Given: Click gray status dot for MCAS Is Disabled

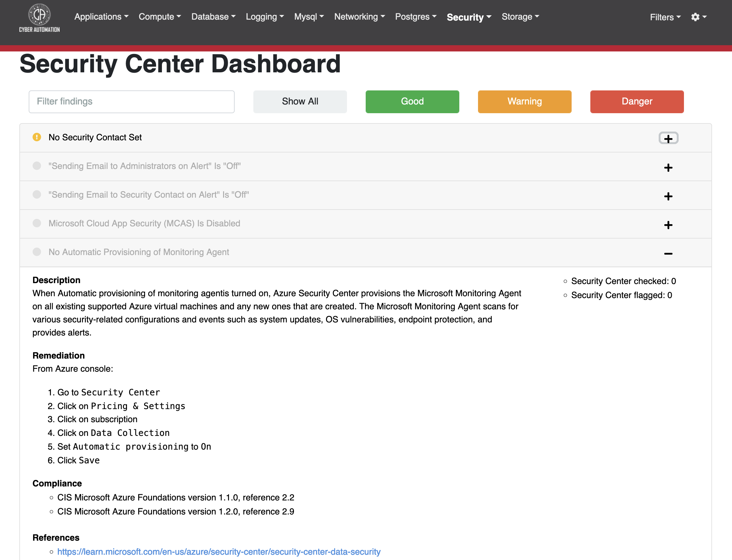Looking at the screenshot, I should [x=37, y=223].
